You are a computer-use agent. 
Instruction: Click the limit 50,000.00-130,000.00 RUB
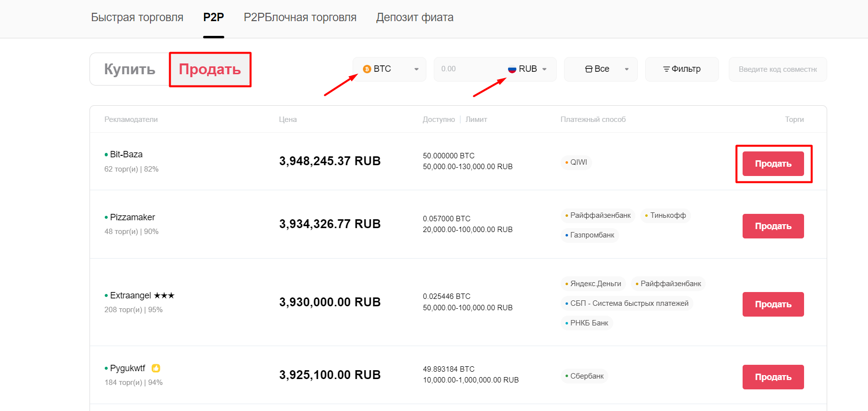click(x=468, y=167)
